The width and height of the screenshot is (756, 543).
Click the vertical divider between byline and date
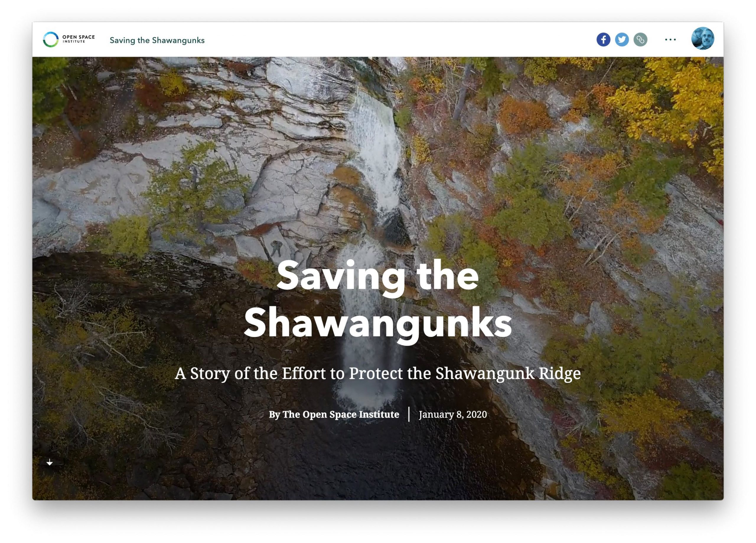click(409, 414)
